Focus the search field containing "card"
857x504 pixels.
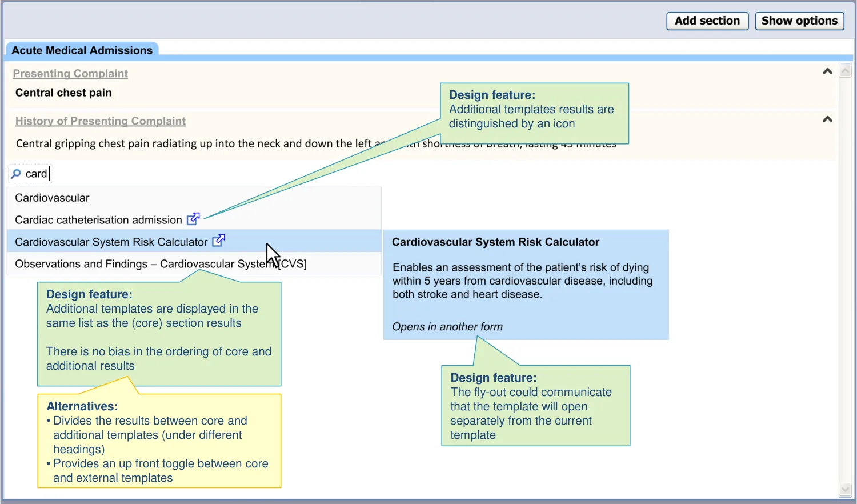coord(114,174)
